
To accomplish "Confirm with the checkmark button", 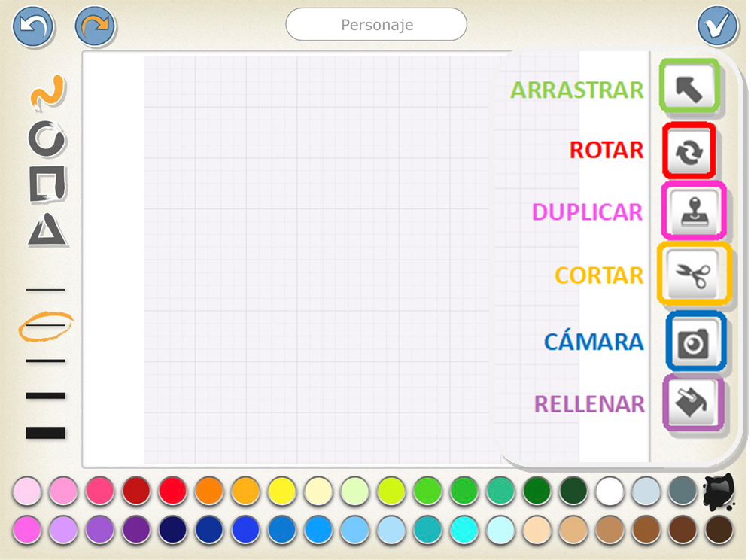I will (717, 26).
